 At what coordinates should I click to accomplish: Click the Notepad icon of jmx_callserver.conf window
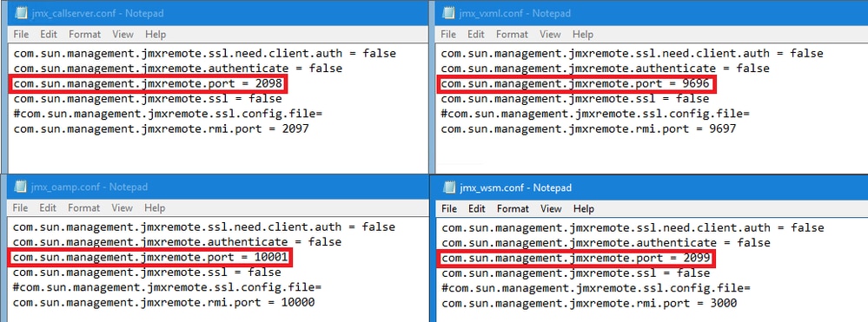pos(21,13)
